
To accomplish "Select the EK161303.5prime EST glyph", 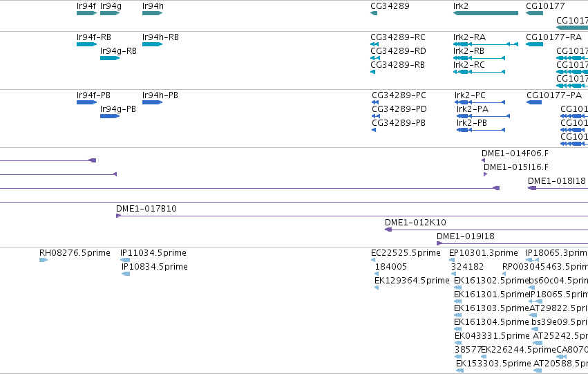I will click(x=458, y=316).
